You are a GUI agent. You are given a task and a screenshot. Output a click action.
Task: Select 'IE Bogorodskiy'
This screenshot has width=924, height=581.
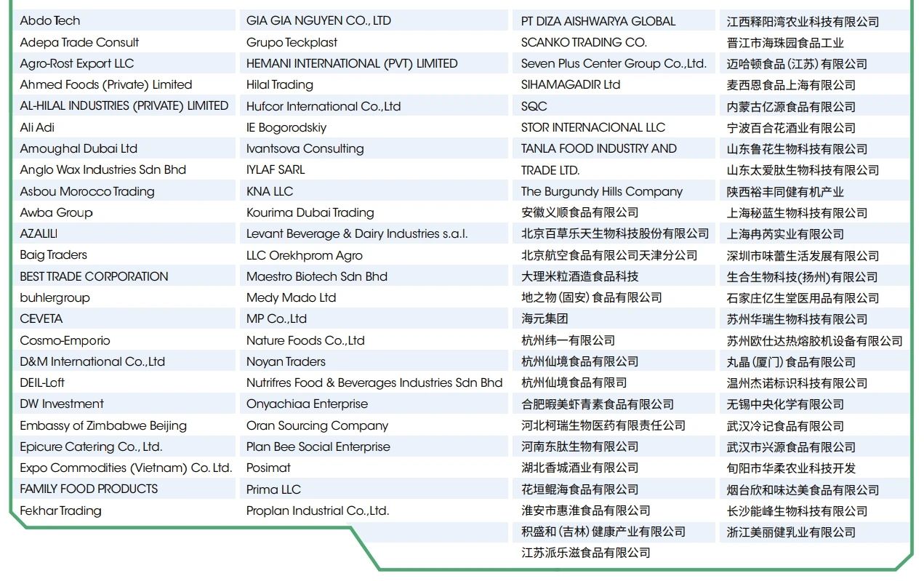tap(286, 127)
